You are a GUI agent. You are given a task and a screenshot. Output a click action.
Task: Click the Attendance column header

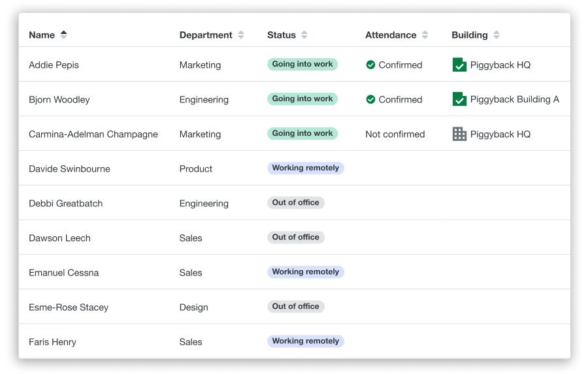(391, 35)
